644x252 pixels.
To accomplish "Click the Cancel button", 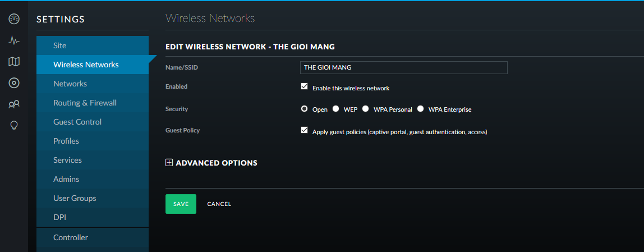I will click(219, 204).
